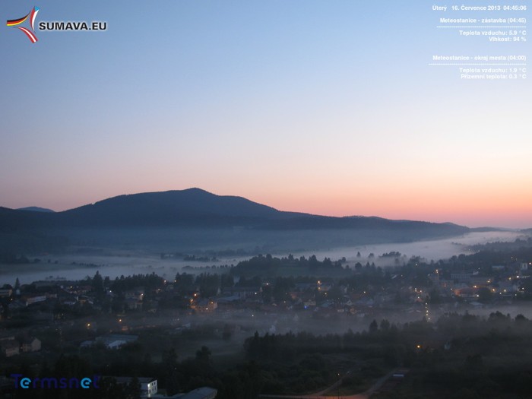532x399 pixels.
Task: Click the 'Vlhkost: 94 %' humidity reading
Action: 507,39
